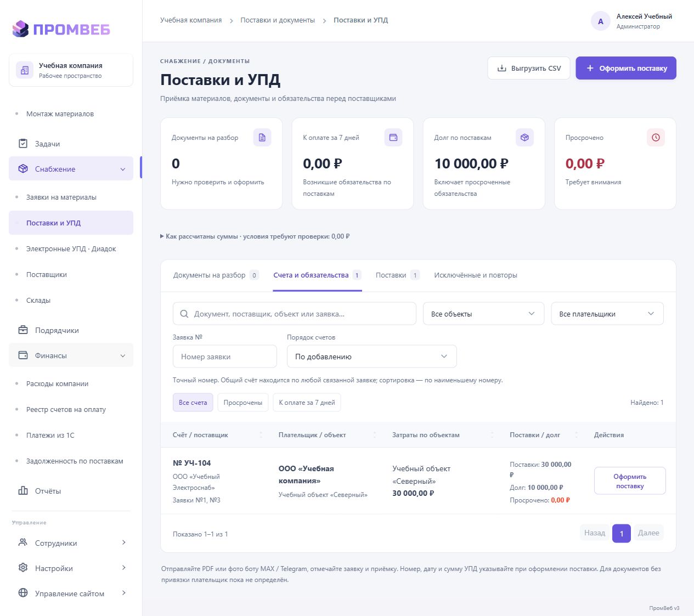Click the Настройки gear icon
Viewport: 694px width, 616px height.
23,568
